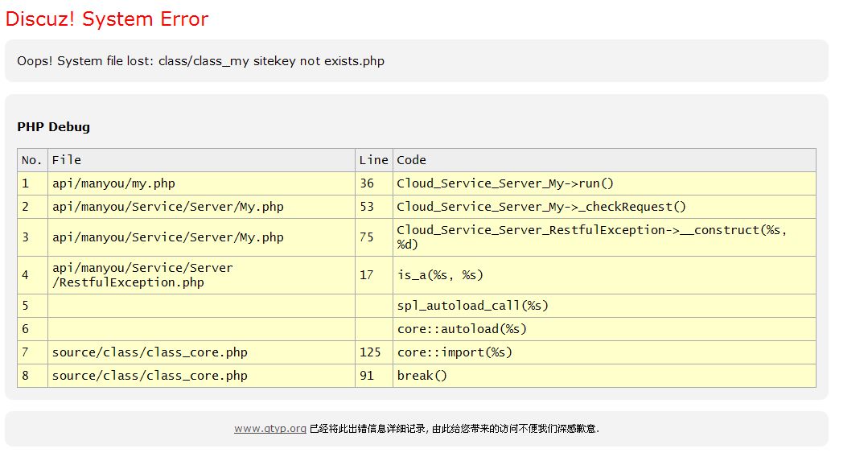
Task: Click the is_a(%s, %s) code cell
Action: click(x=604, y=275)
